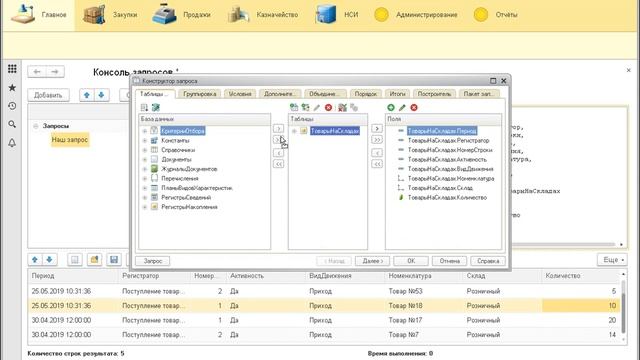
Task: Switch to the Объединения tab
Action: click(x=325, y=94)
